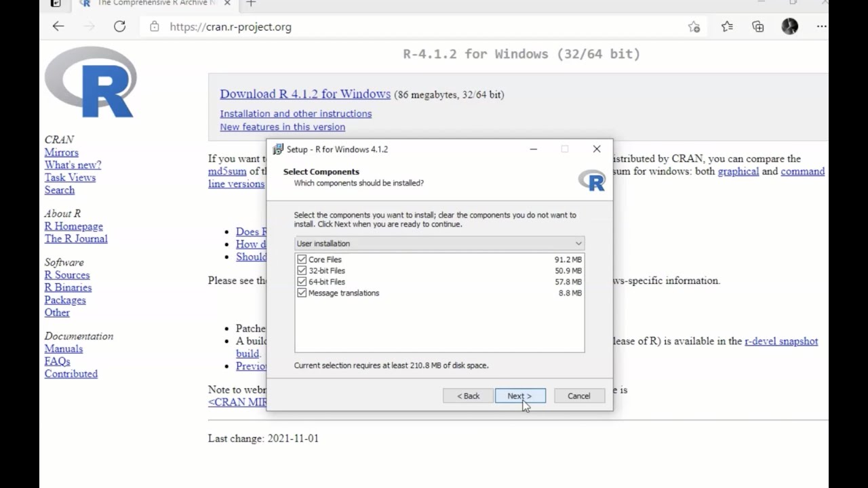
Task: Click the 91.2 MB size for Core Files
Action: [568, 260]
